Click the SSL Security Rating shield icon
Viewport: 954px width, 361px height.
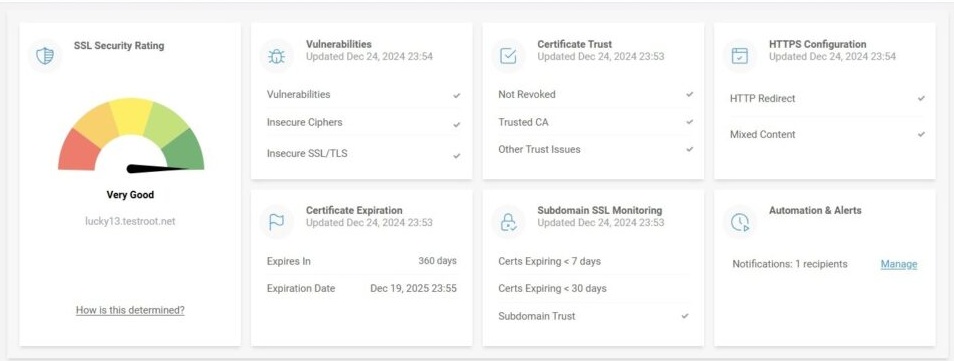(x=45, y=56)
